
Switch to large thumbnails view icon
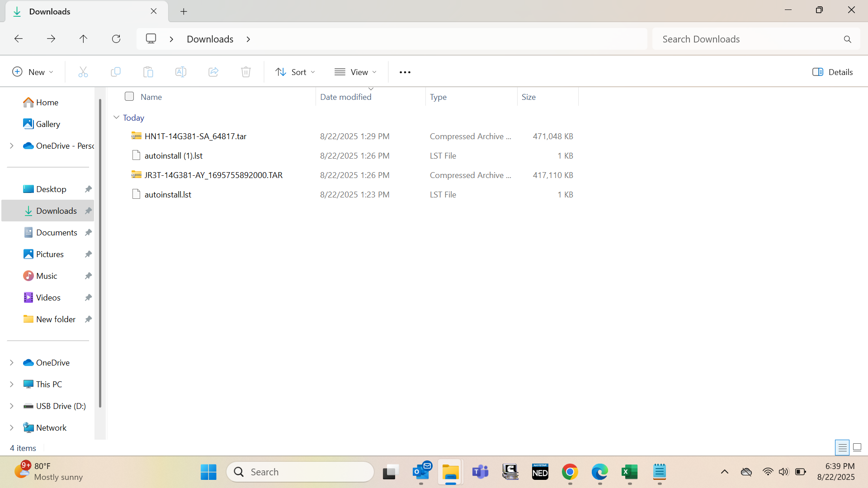(857, 448)
